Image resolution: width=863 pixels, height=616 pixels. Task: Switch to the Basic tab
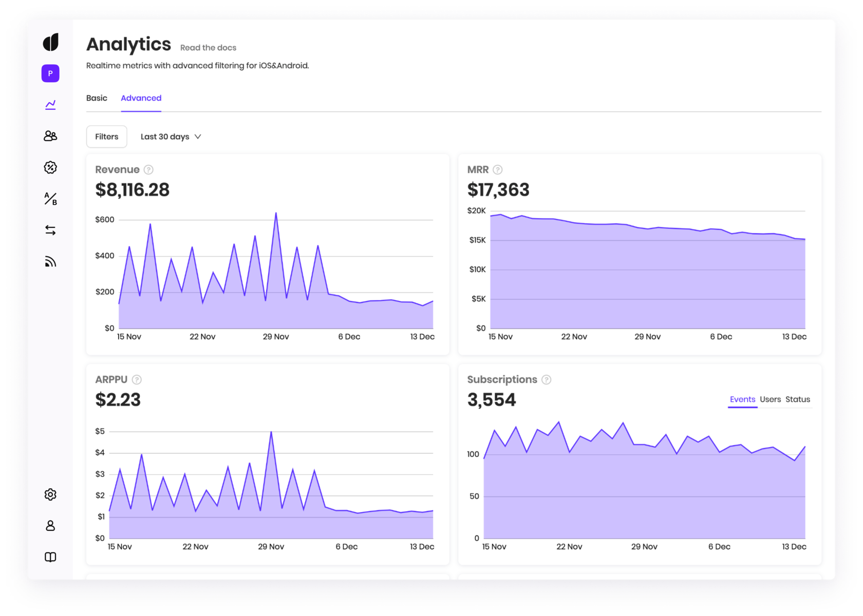coord(97,98)
